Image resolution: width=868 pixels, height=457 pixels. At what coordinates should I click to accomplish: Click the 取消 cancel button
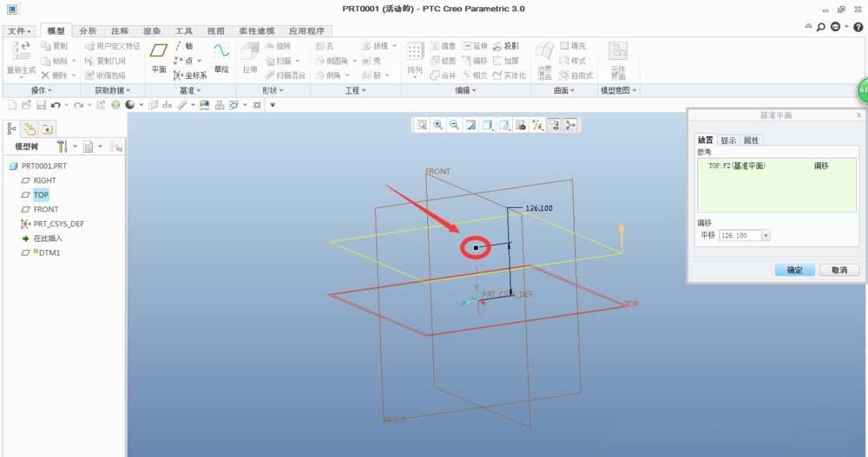(x=839, y=270)
